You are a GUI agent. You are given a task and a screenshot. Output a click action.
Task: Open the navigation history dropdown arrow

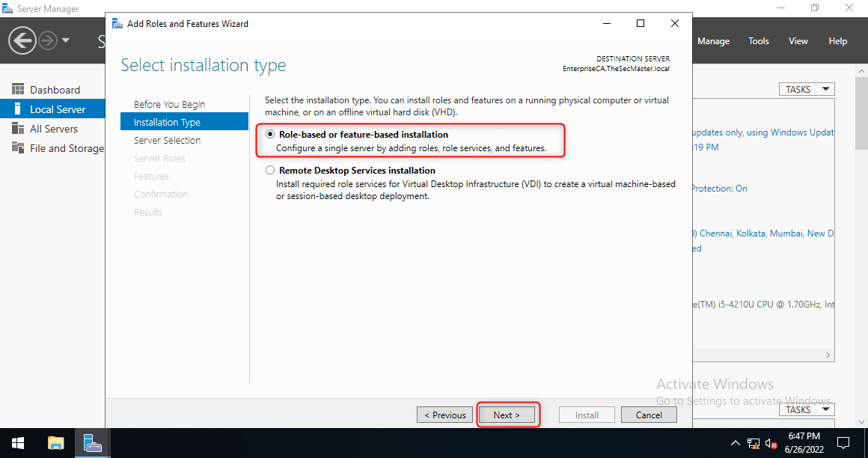[66, 40]
